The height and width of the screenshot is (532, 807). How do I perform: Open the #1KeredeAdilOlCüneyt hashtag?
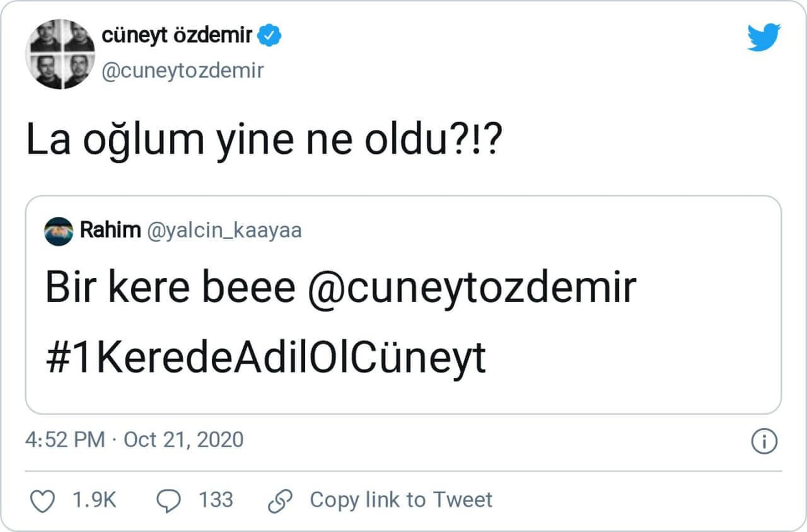point(265,358)
